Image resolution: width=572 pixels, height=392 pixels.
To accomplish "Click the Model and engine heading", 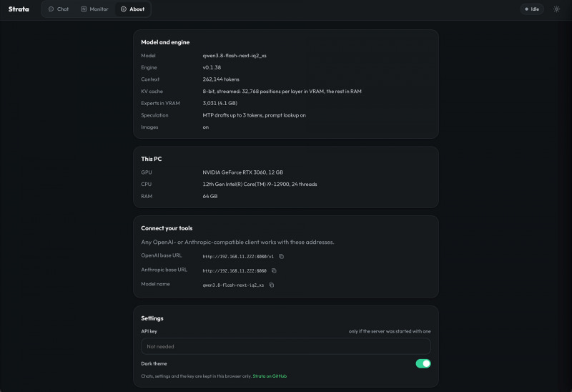I will click(x=165, y=42).
